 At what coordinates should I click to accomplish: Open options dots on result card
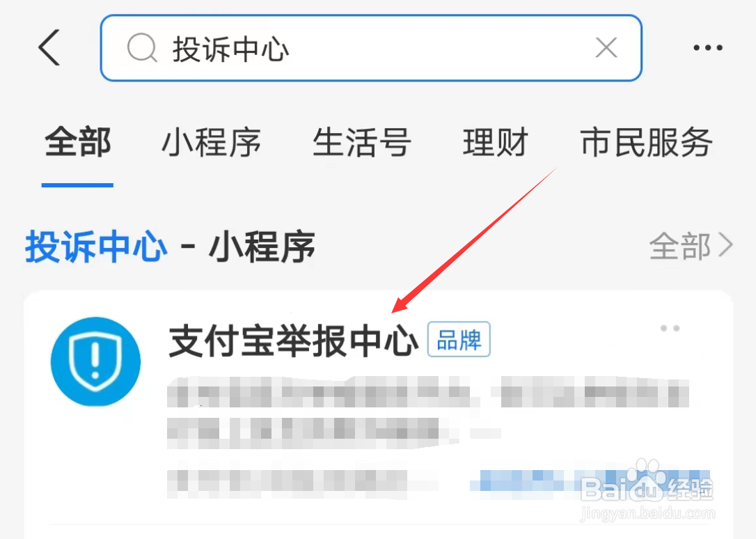point(670,328)
